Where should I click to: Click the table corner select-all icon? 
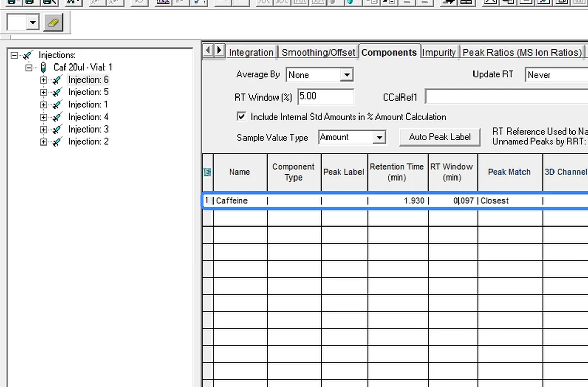pos(207,172)
